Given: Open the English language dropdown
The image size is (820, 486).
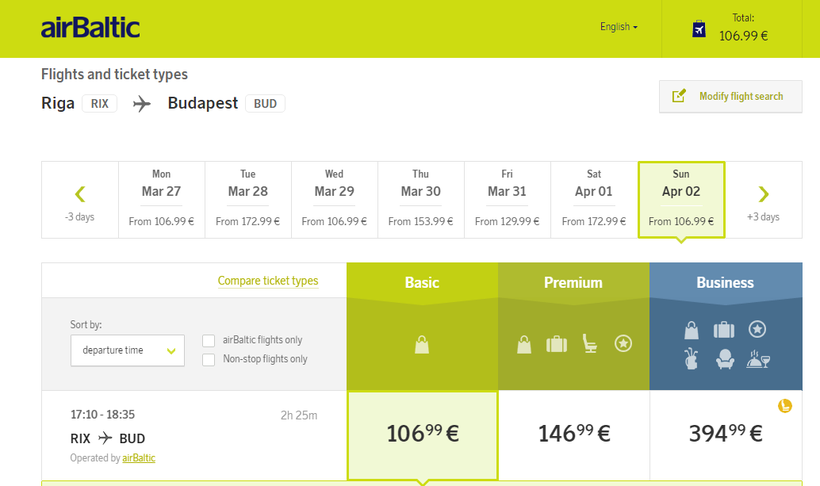Looking at the screenshot, I should (x=618, y=27).
